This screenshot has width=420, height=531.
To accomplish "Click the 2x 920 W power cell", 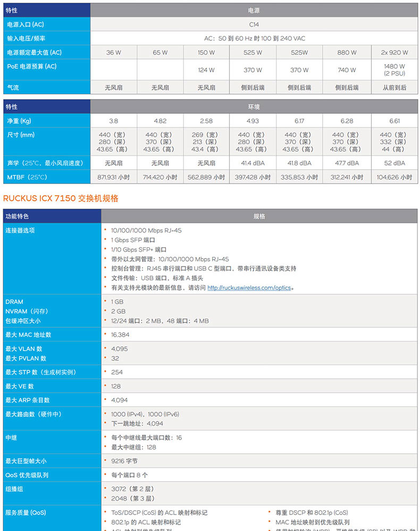I will 394,53.
